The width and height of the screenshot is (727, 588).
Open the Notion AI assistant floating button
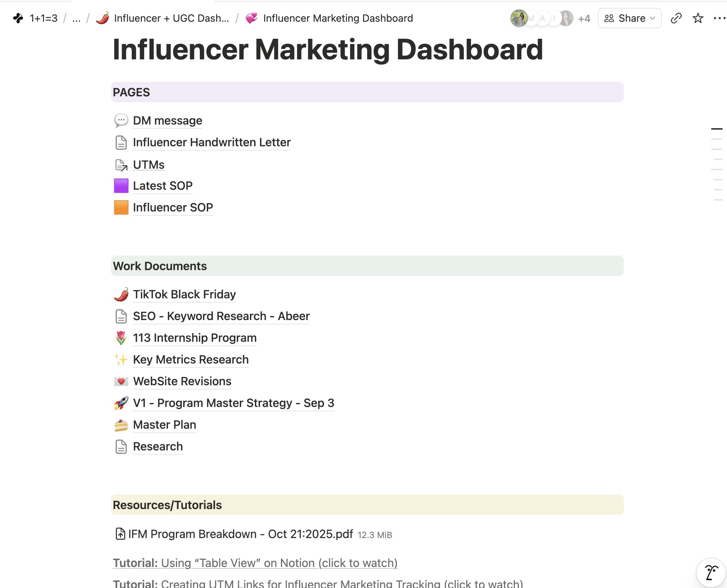pos(711,573)
